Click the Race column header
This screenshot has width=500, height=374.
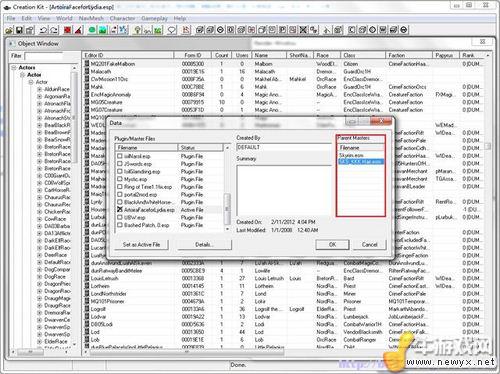(327, 55)
